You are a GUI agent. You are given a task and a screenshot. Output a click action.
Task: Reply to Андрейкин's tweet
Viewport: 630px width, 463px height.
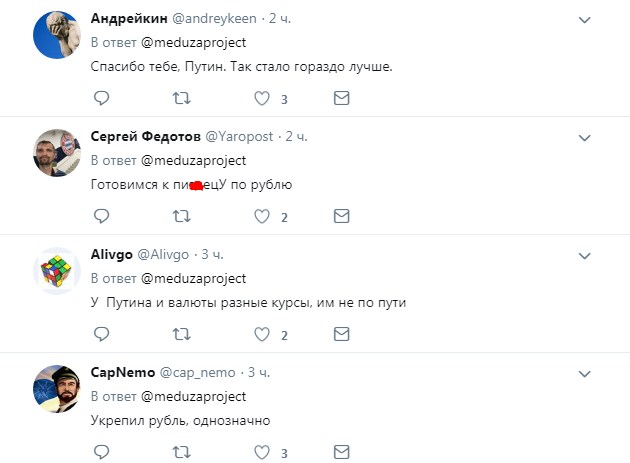coord(100,98)
